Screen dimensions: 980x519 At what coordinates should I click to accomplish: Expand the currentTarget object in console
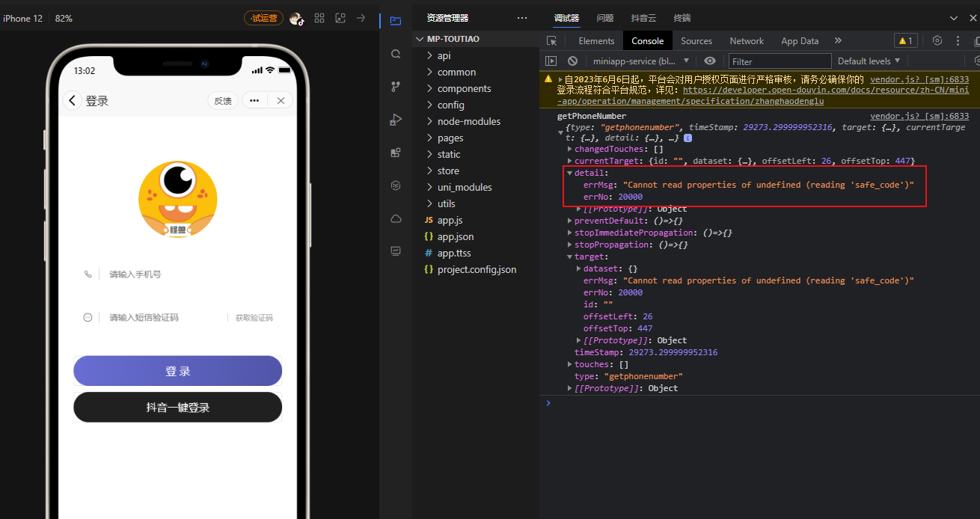click(569, 162)
